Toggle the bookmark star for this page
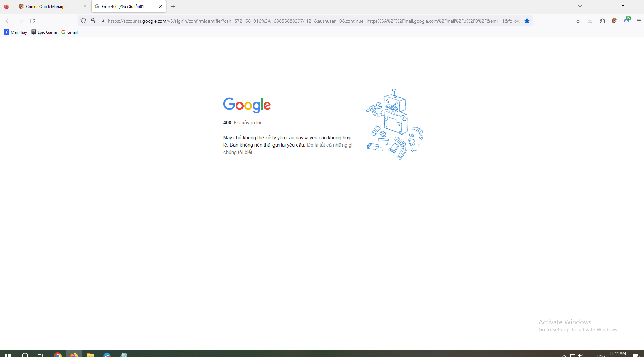 coord(527,21)
